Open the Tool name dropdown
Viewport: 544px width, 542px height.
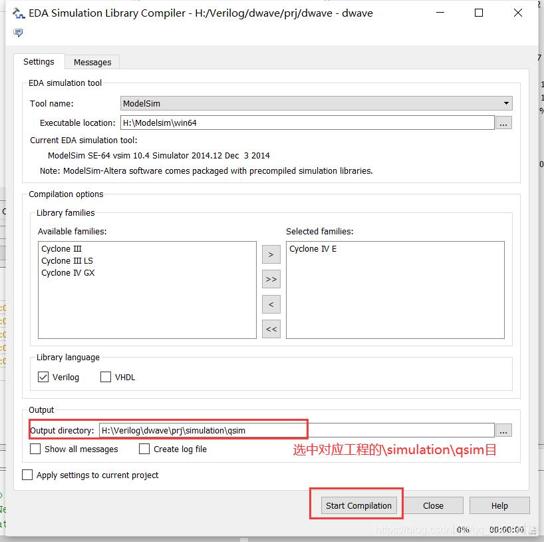316,103
